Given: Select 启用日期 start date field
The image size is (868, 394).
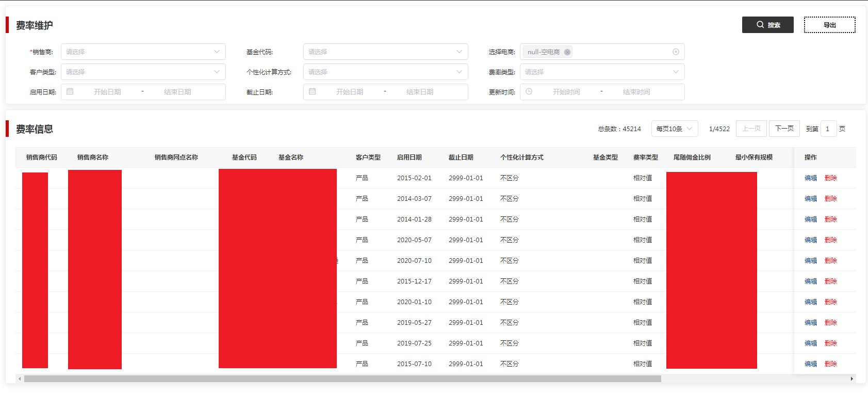Looking at the screenshot, I should [107, 92].
